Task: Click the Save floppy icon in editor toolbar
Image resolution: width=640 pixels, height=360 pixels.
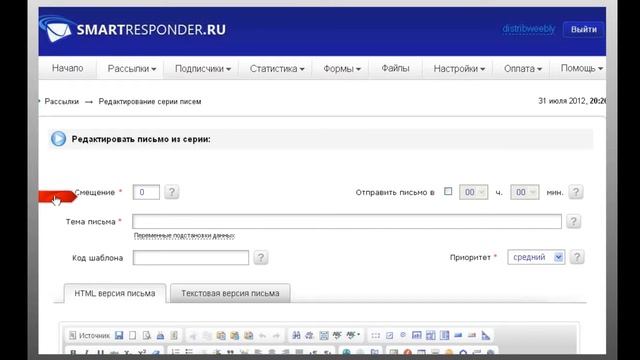Action: [119, 336]
